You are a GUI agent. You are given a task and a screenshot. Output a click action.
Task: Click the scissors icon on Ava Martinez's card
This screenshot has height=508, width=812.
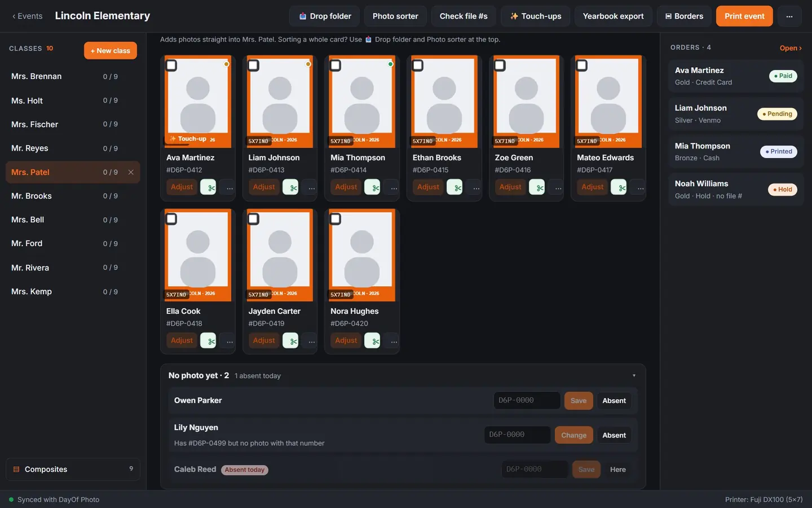(x=208, y=187)
